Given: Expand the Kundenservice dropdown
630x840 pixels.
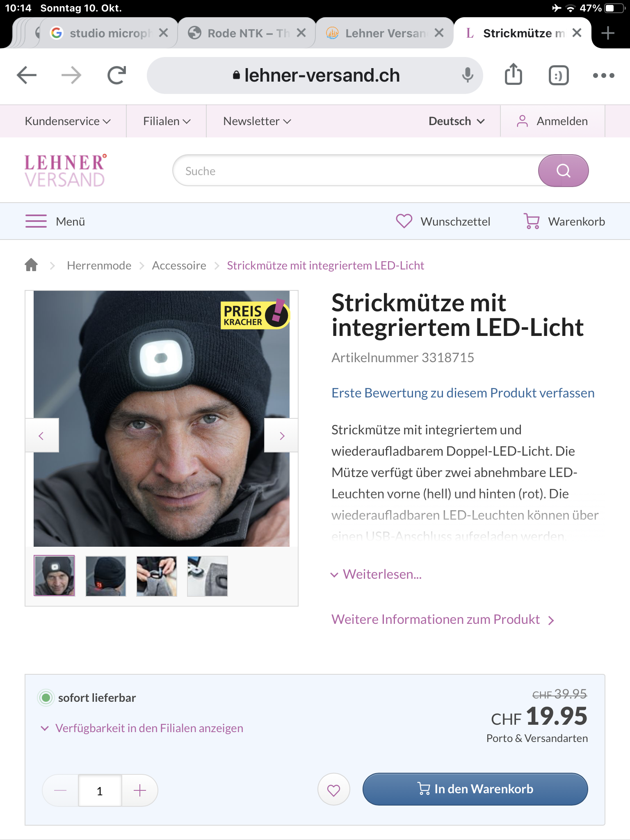Looking at the screenshot, I should pos(68,121).
